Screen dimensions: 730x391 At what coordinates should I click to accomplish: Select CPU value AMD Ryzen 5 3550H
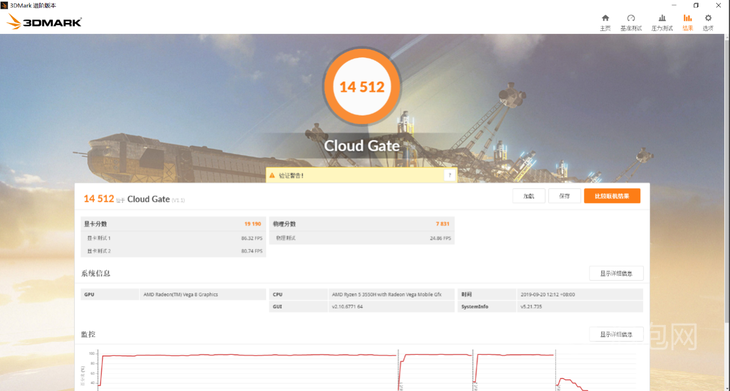(x=386, y=294)
